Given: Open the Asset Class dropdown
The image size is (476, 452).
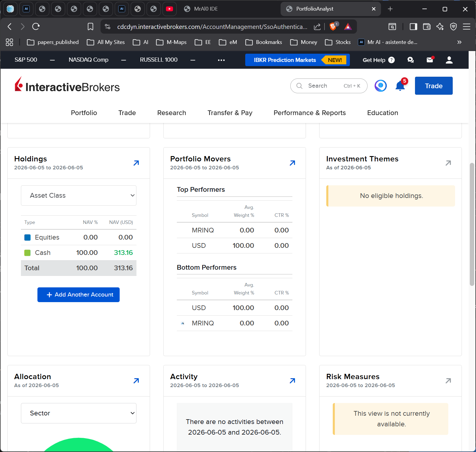Looking at the screenshot, I should [79, 195].
